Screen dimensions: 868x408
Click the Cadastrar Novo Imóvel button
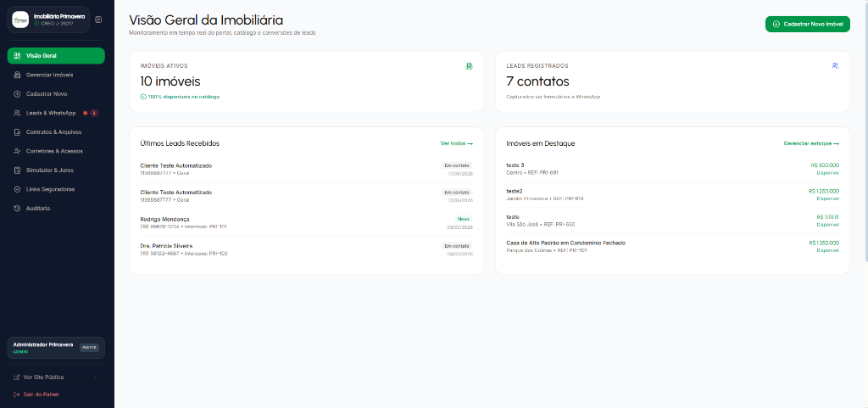tap(807, 25)
